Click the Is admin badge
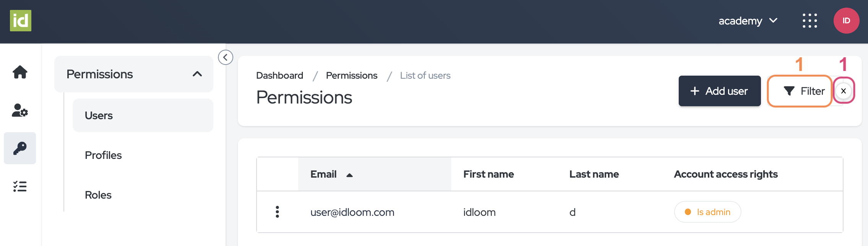Screen dimensions: 868x246 point(707,212)
